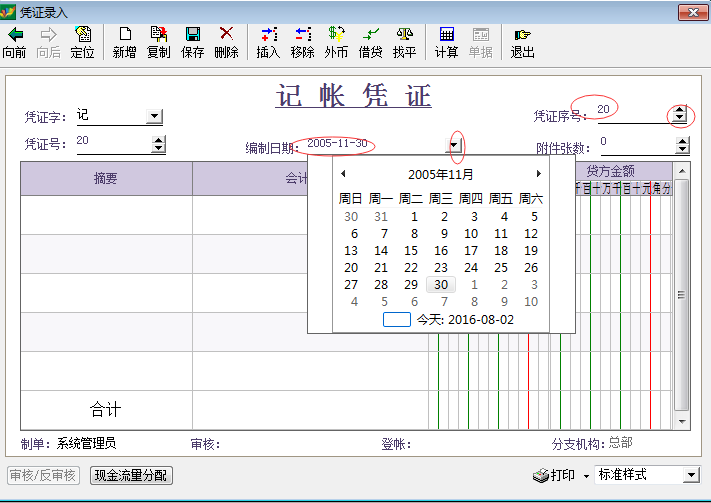Screen dimensions: 711x503
Task: Exit using the 退出 toolbar icon
Action: pos(522,35)
